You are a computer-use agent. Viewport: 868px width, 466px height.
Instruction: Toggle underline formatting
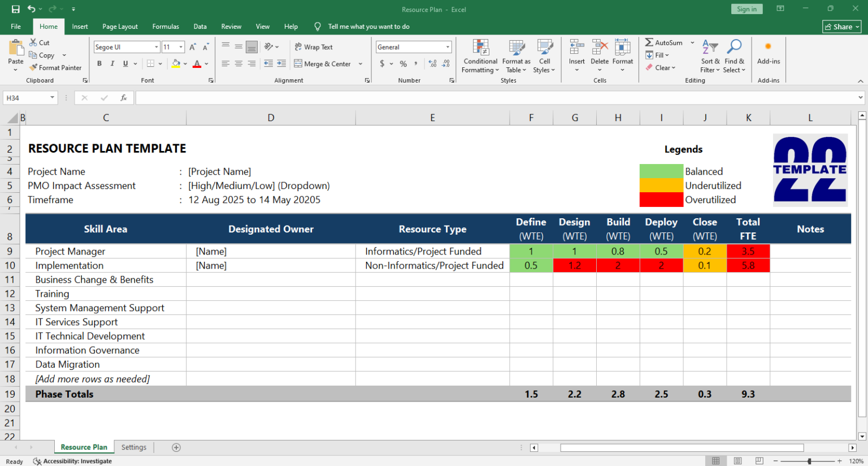click(125, 64)
